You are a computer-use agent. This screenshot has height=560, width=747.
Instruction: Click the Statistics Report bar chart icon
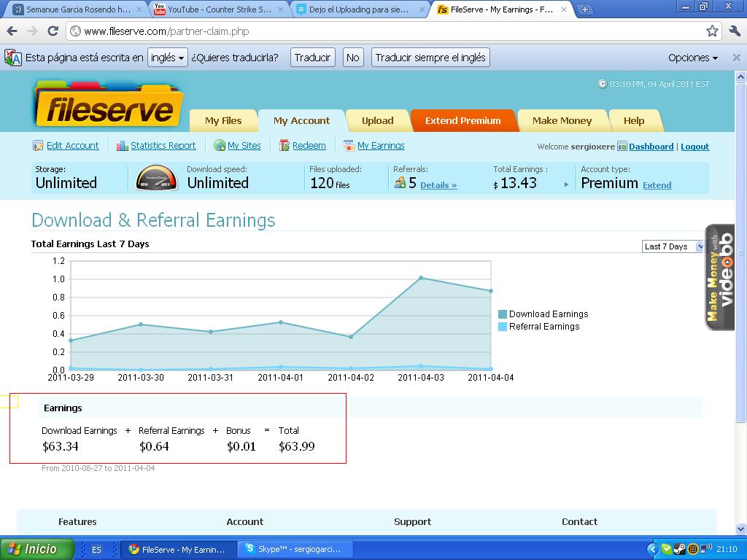coord(123,146)
